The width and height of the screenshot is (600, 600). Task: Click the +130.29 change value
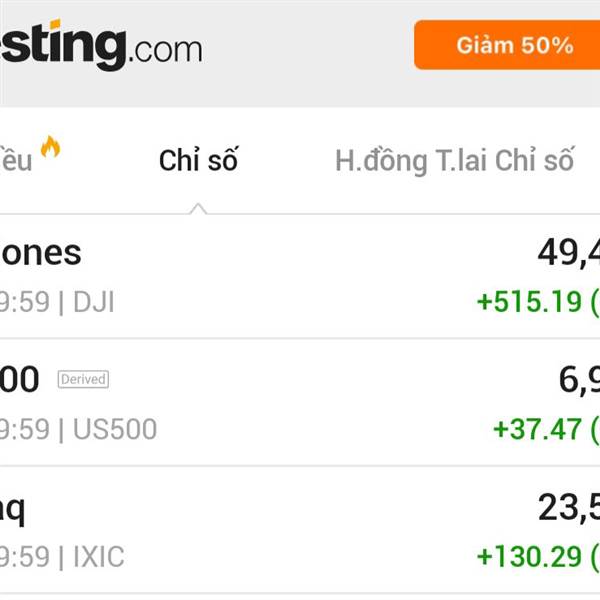530,556
